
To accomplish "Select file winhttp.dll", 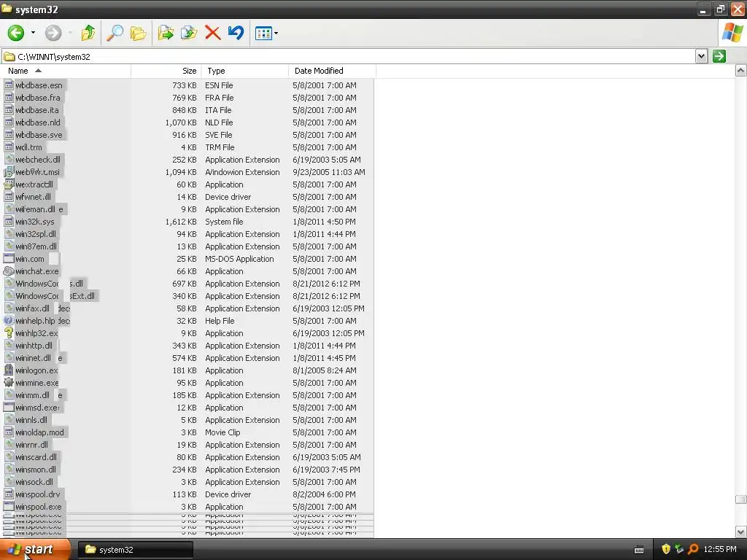I will click(34, 346).
